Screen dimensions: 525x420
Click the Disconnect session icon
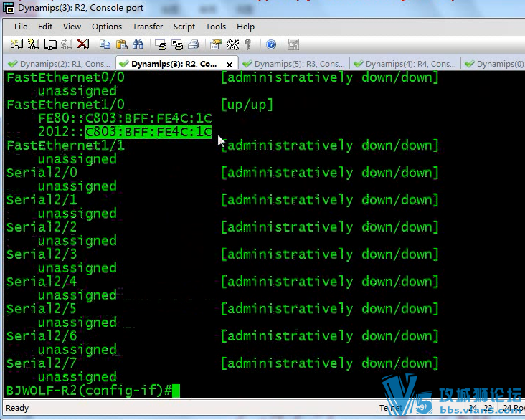(x=83, y=44)
